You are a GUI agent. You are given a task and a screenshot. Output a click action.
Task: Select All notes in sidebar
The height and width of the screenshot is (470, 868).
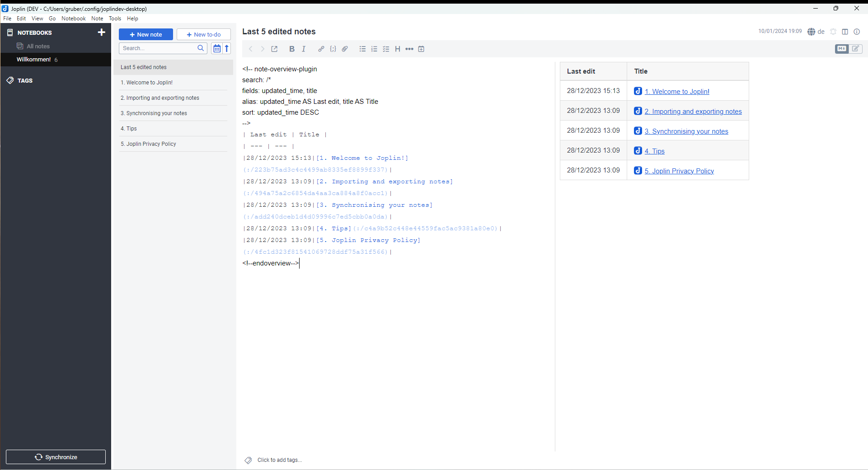coord(38,46)
